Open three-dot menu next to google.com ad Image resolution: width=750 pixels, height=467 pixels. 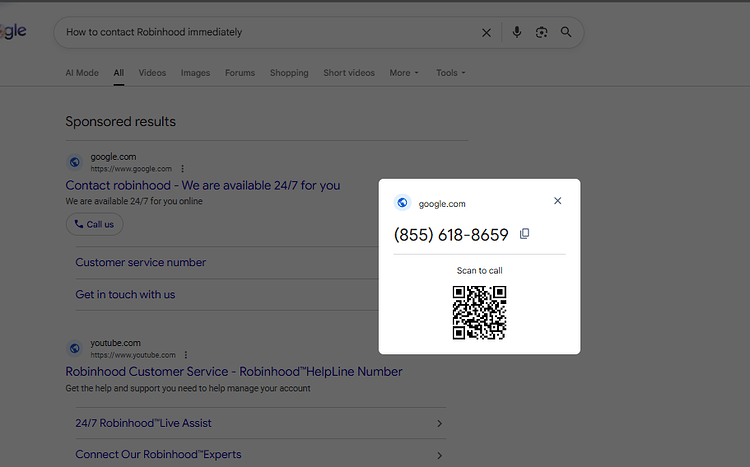point(182,168)
